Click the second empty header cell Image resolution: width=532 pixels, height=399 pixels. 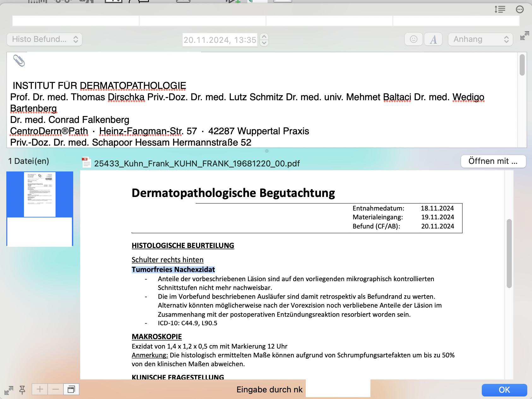click(203, 21)
